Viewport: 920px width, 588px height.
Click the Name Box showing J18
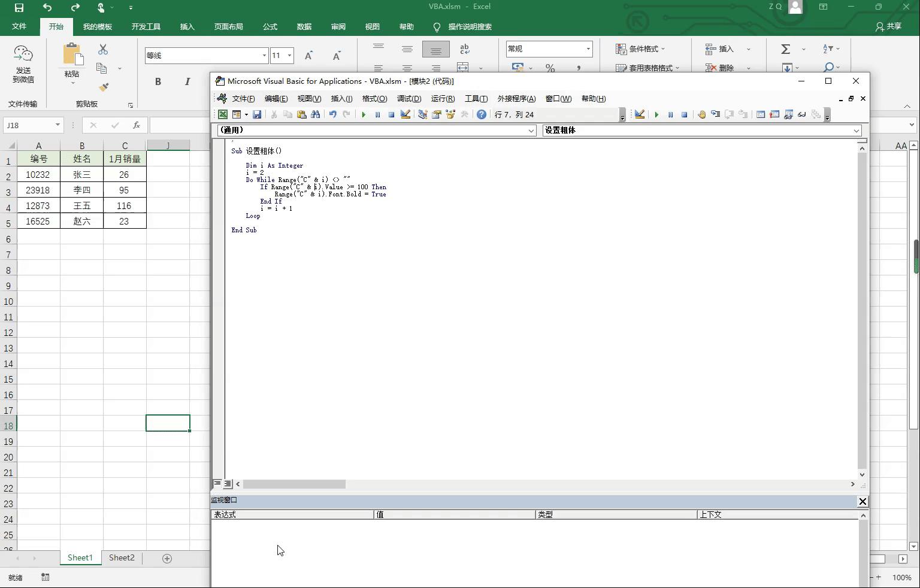tap(28, 125)
